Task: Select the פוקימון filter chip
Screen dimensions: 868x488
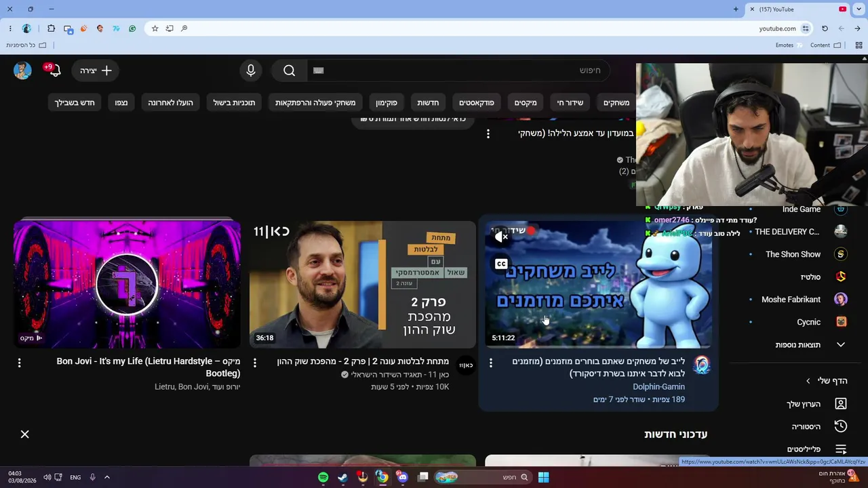Action: (387, 102)
